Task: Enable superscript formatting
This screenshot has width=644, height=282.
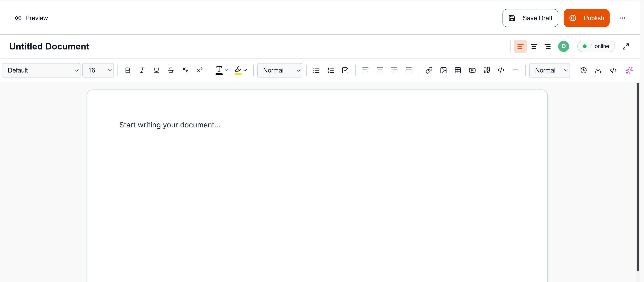Action: (x=200, y=70)
